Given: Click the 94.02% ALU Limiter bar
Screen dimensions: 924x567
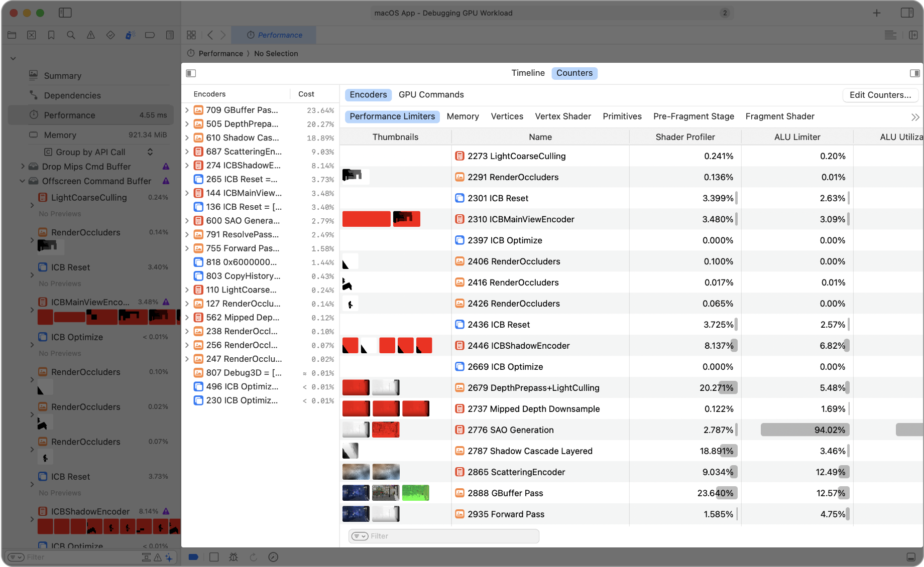Looking at the screenshot, I should click(x=804, y=430).
